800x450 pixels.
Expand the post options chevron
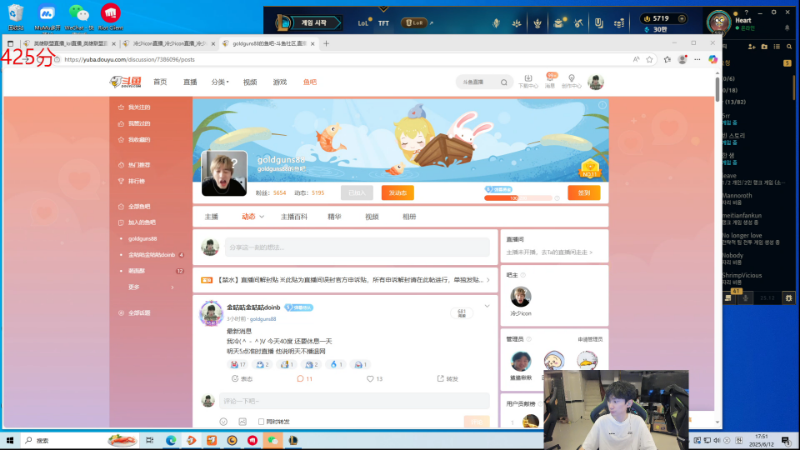pos(487,306)
